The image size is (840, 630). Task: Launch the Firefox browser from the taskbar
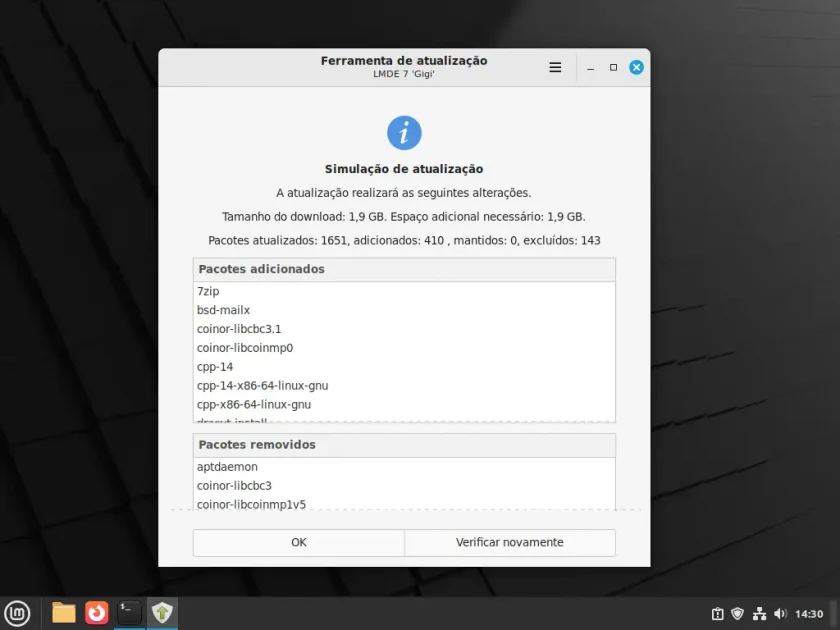[96, 613]
